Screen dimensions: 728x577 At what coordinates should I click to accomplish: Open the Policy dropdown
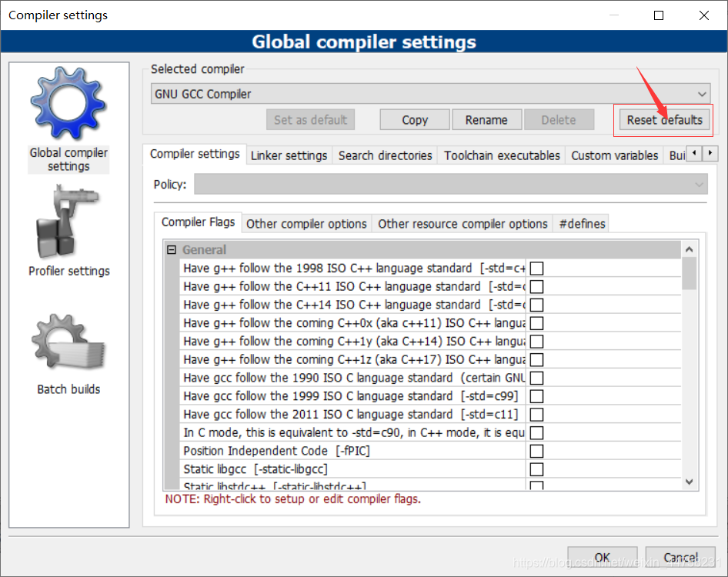(x=450, y=185)
